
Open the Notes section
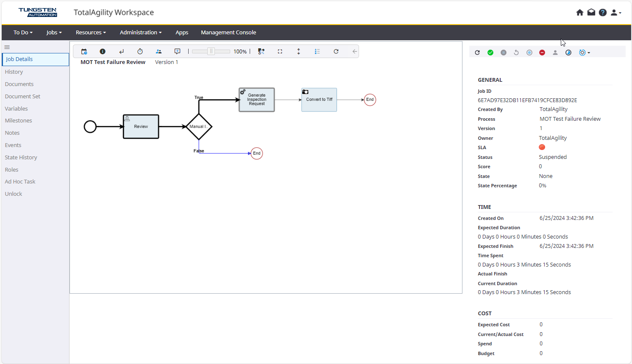tap(12, 133)
